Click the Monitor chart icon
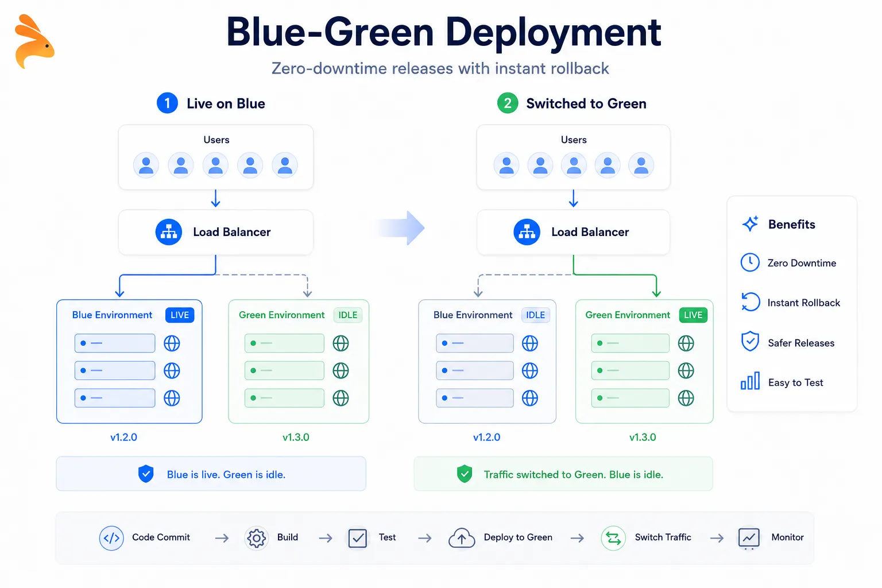The image size is (882, 588). coord(749,539)
